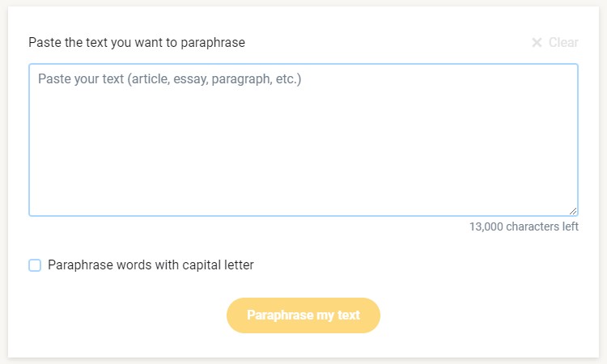Click the textarea resize handle corner
607x364 pixels.
(x=573, y=210)
